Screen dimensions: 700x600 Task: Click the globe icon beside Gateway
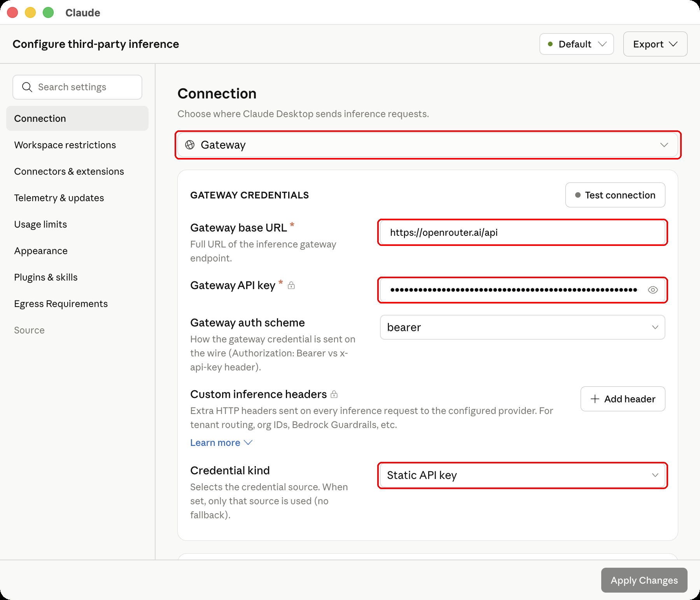(x=190, y=145)
